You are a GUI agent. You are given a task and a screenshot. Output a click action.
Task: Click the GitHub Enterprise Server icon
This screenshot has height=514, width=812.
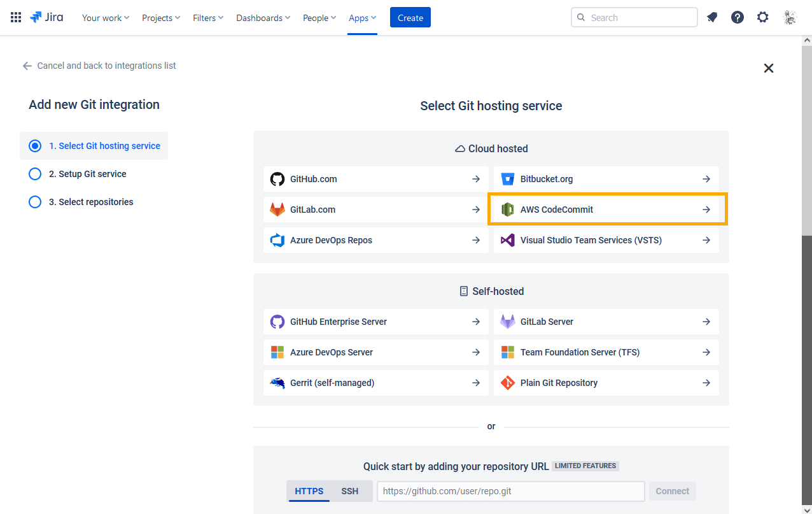277,322
